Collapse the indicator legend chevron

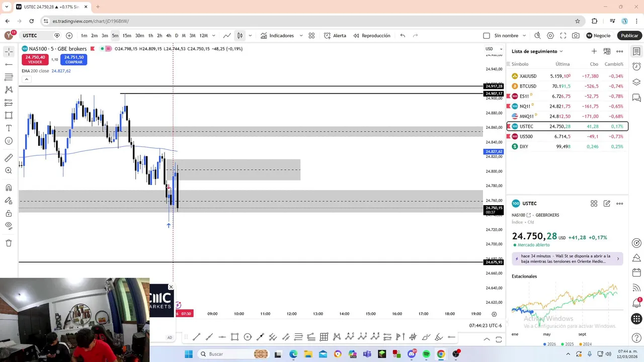pos(26,79)
